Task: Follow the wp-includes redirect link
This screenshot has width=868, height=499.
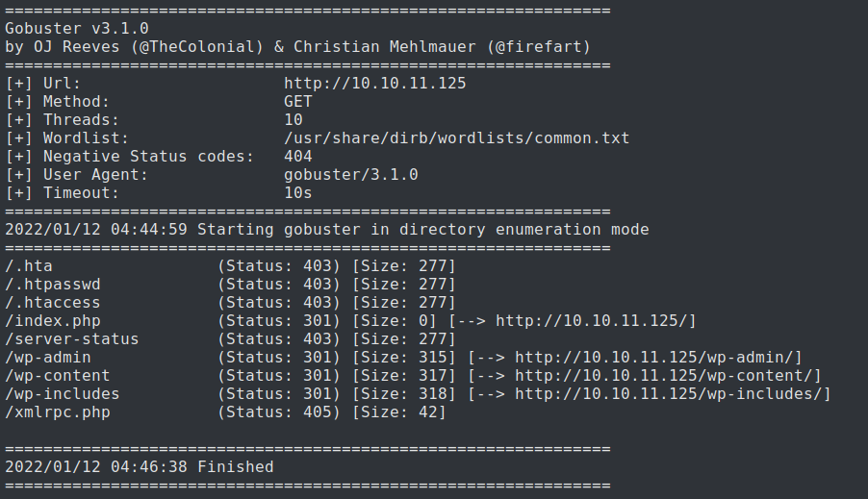Action: pos(673,393)
